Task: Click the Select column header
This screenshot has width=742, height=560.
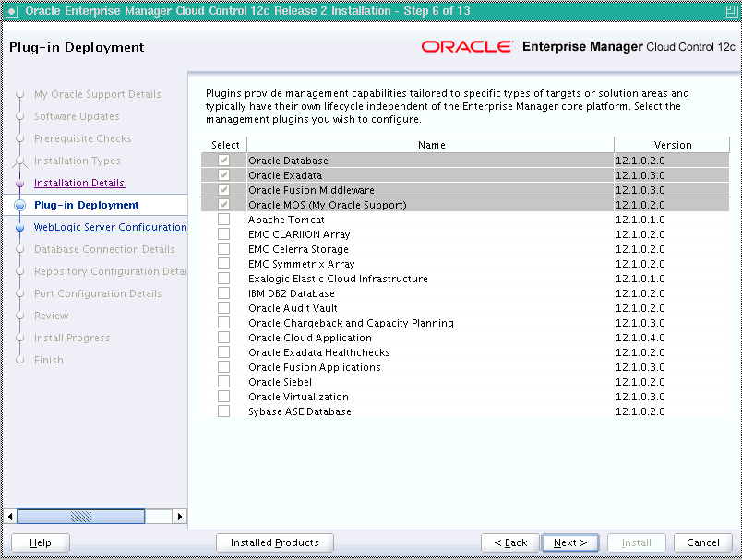Action: pos(225,145)
